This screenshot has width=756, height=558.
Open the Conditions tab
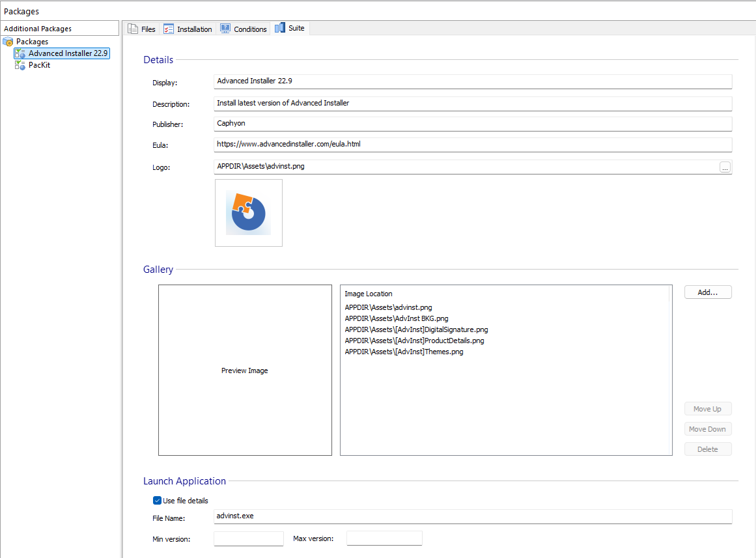coord(244,29)
